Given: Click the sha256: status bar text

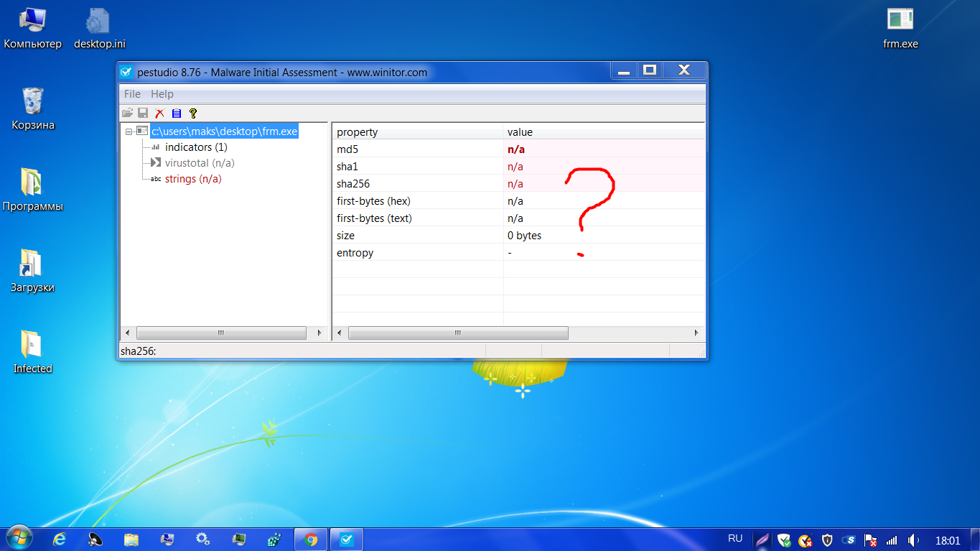Looking at the screenshot, I should 139,351.
